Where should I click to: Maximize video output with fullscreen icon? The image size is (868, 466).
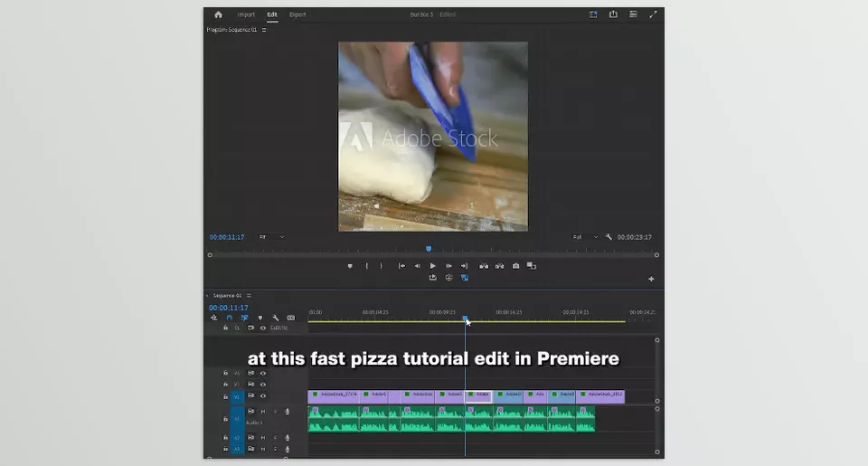point(653,14)
